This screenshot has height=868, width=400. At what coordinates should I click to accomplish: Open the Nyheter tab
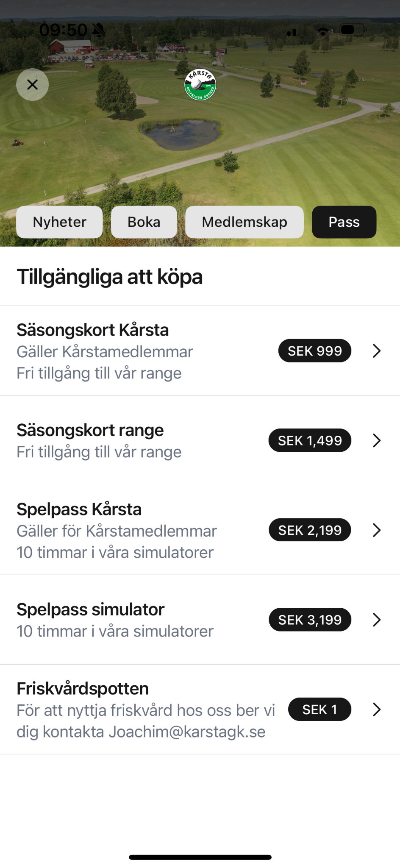tap(59, 222)
